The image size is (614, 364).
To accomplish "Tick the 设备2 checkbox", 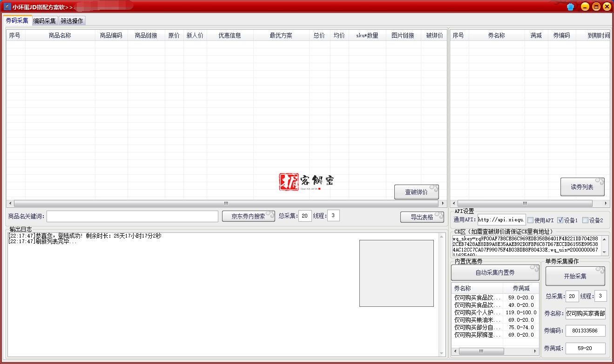I will coord(585,220).
